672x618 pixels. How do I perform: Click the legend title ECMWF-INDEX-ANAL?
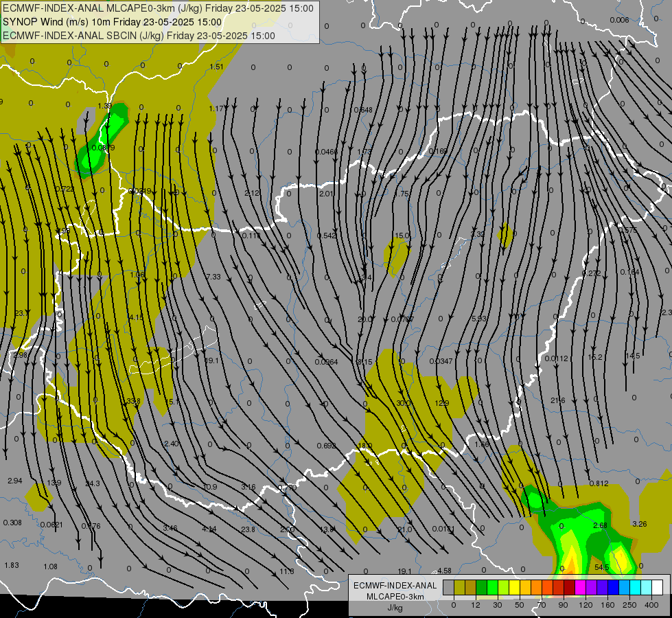(x=395, y=586)
